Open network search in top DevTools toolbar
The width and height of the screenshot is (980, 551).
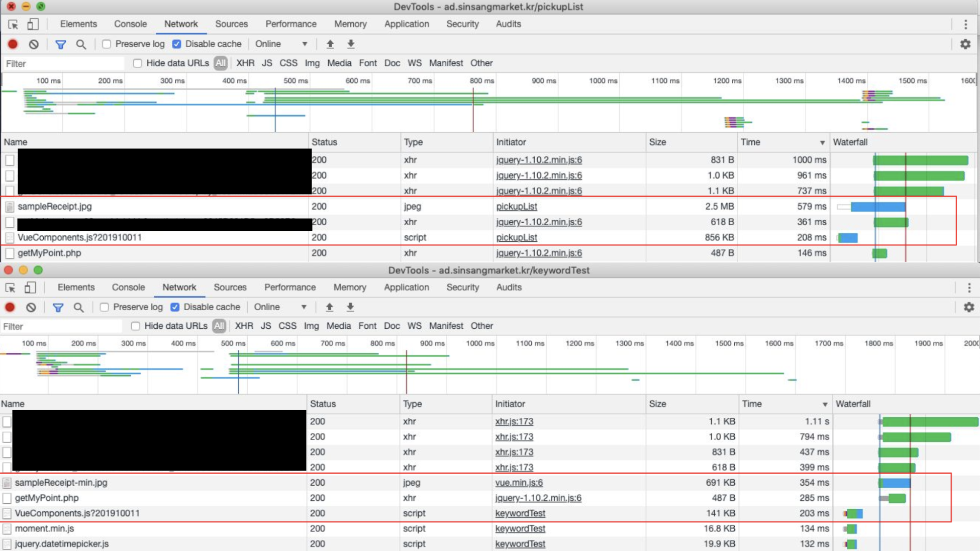pos(81,44)
